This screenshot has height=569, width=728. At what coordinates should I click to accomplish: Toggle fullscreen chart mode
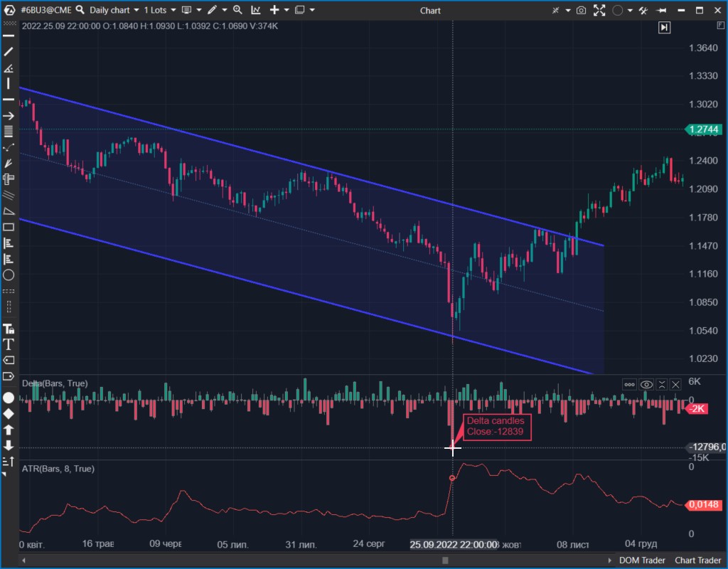pos(599,11)
